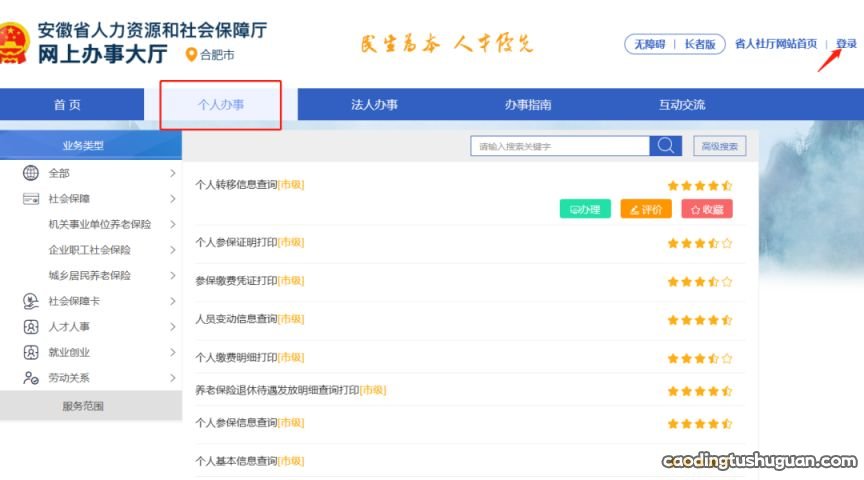
Task: Open the 法人办事 tab
Action: pos(374,105)
